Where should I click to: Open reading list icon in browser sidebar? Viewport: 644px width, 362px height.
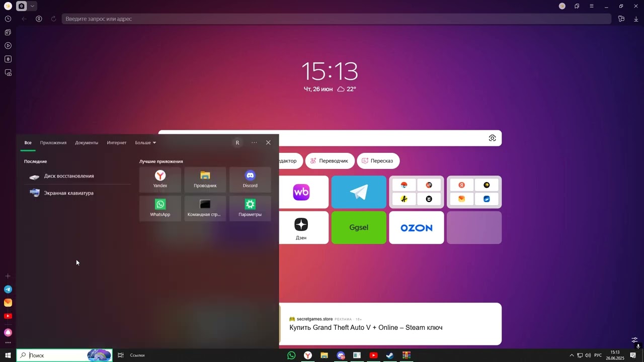[x=8, y=32]
